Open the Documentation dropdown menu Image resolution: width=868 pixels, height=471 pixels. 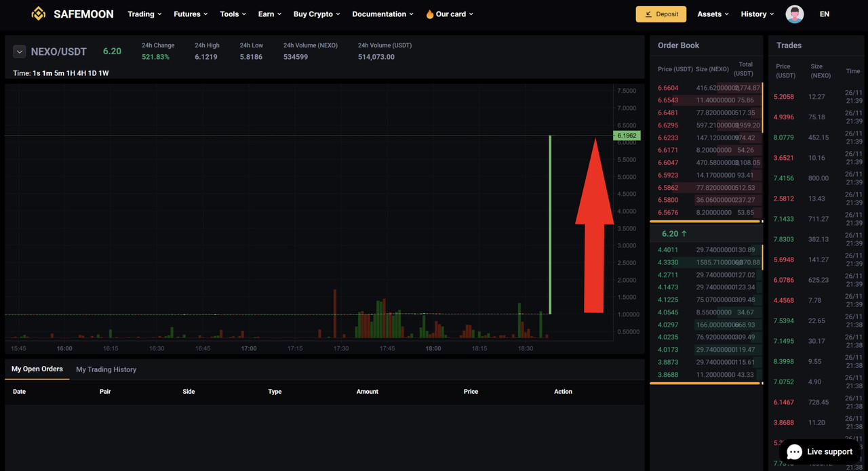pyautogui.click(x=383, y=14)
